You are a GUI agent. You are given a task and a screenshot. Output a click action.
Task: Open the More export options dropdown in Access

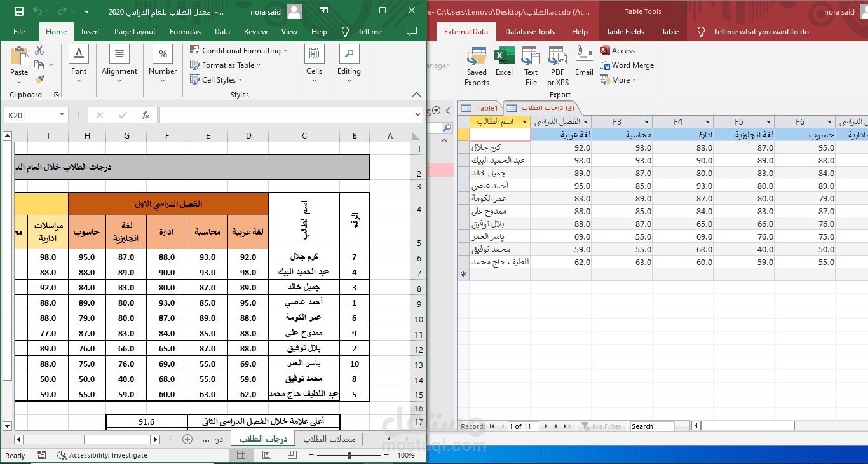coord(618,80)
